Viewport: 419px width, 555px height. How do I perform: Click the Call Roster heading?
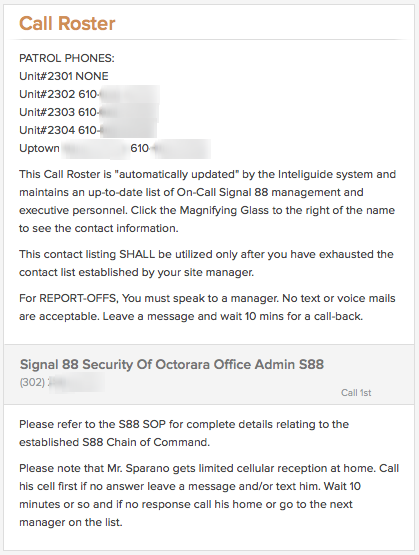pyautogui.click(x=67, y=24)
